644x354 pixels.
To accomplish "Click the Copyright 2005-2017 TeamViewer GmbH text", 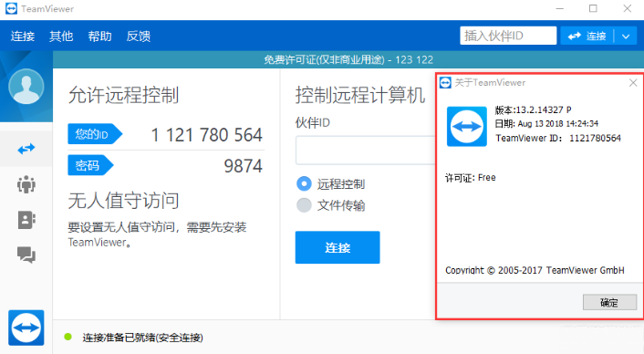I will [535, 270].
